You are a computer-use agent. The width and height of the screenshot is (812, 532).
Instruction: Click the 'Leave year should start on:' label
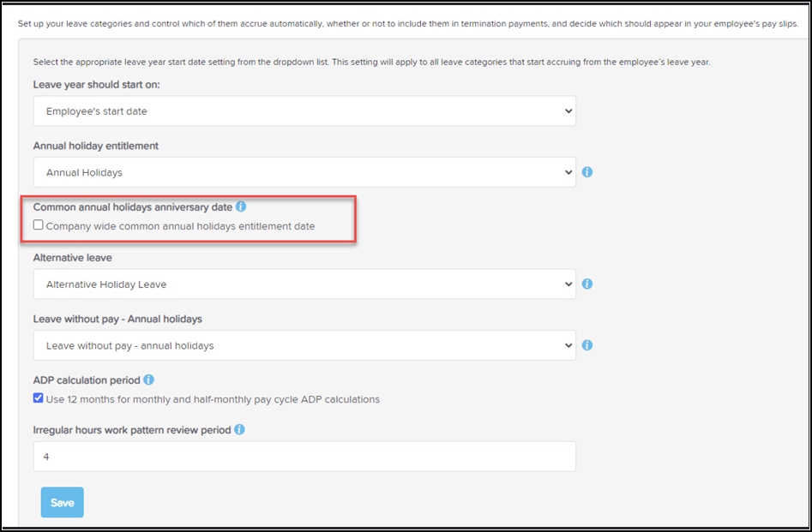(x=97, y=85)
